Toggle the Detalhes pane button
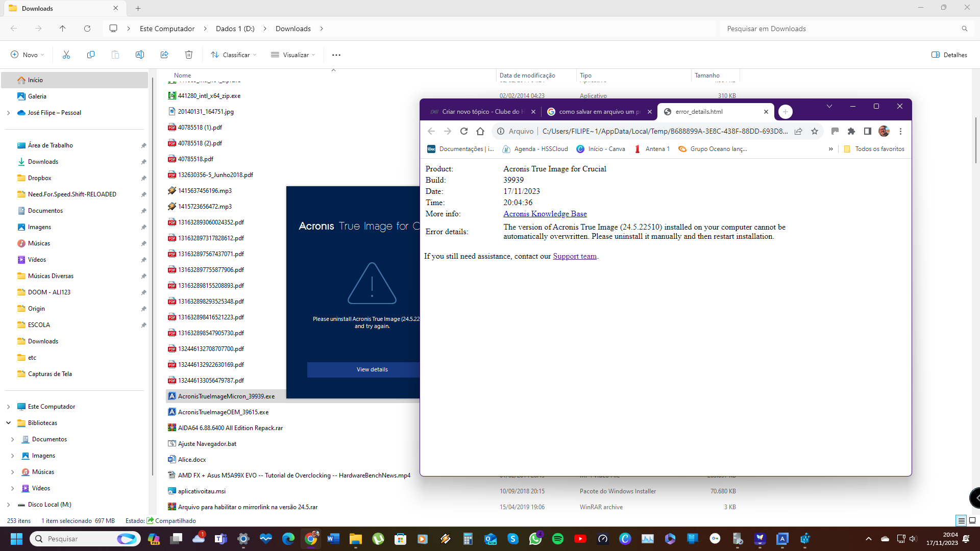This screenshot has width=980, height=551. tap(949, 55)
